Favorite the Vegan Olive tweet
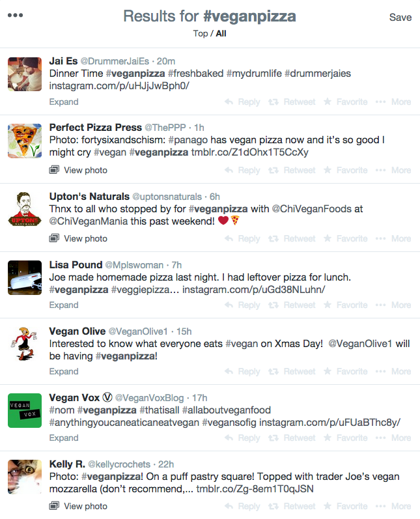The width and height of the screenshot is (420, 519). pos(345,371)
